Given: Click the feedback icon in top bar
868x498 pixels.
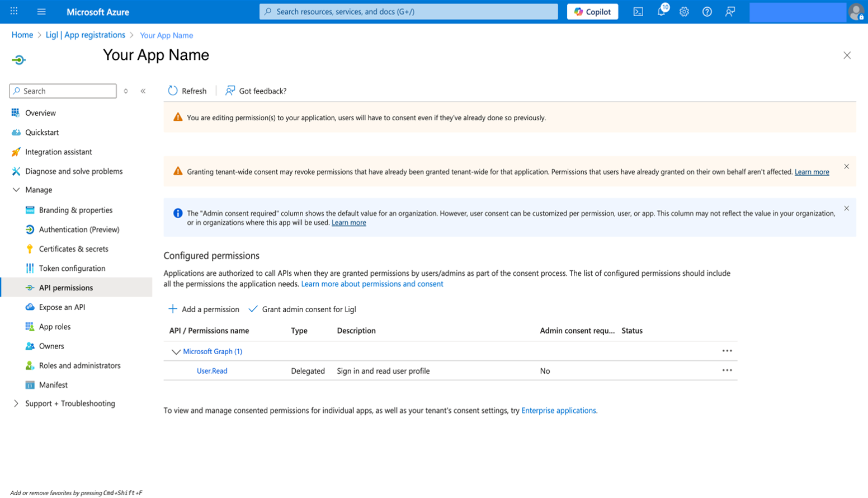Looking at the screenshot, I should click(x=730, y=12).
